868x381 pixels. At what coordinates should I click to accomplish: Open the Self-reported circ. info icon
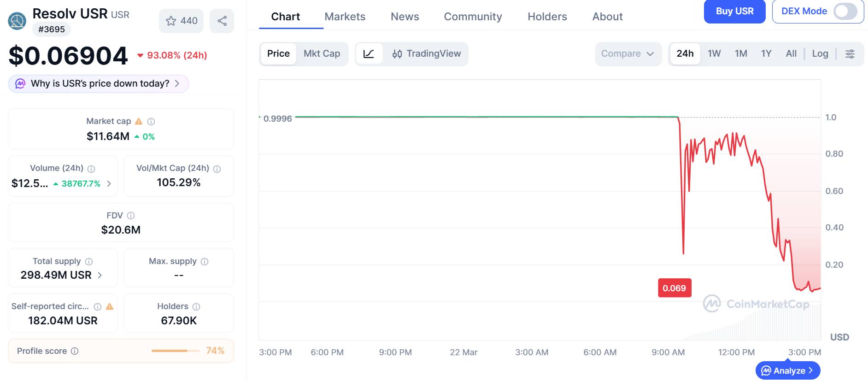(x=98, y=307)
